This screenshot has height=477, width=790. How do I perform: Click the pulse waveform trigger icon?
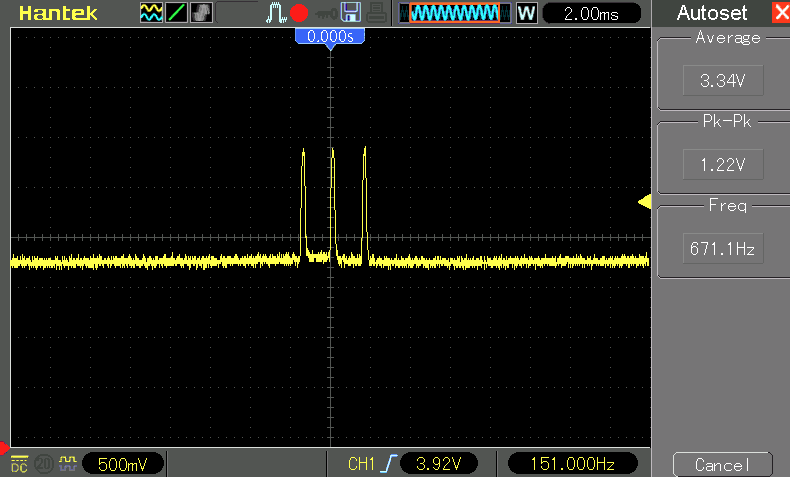click(276, 13)
